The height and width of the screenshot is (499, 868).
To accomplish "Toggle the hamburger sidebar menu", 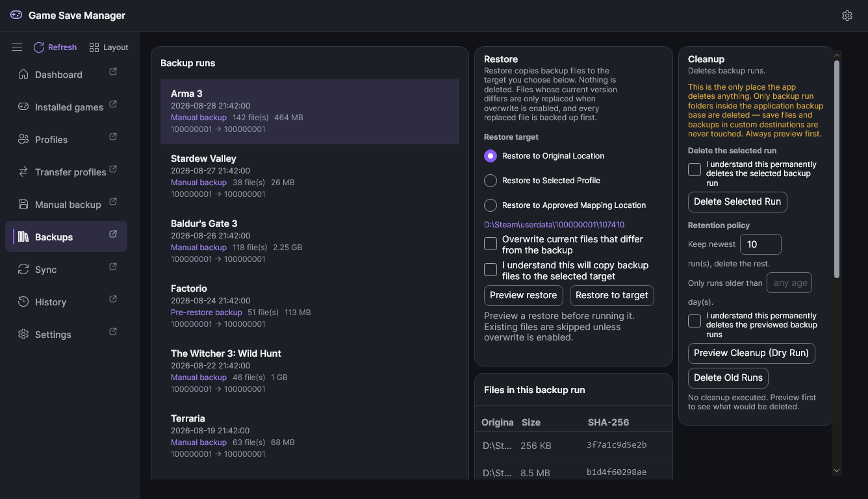I will tap(17, 47).
